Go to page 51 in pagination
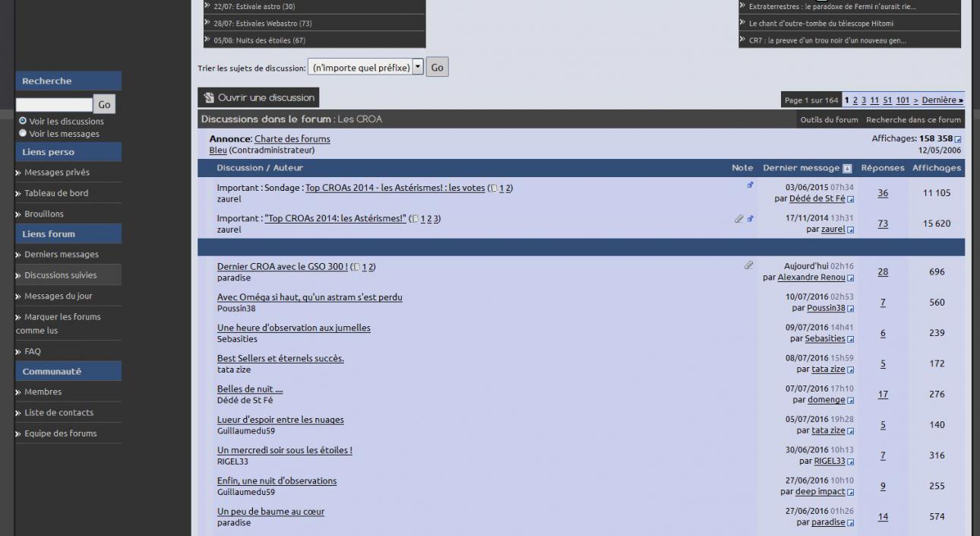The image size is (980, 536). click(887, 100)
